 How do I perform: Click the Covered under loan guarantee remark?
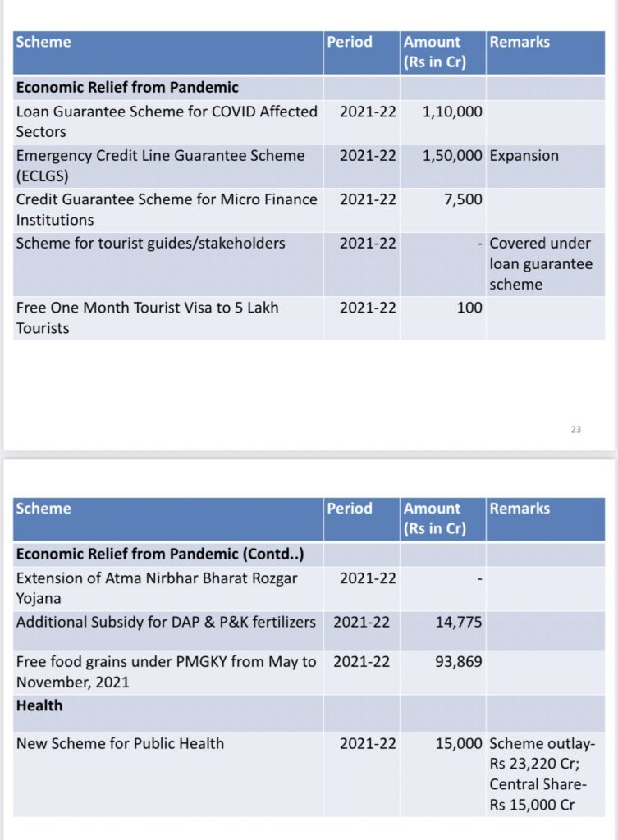tap(541, 263)
